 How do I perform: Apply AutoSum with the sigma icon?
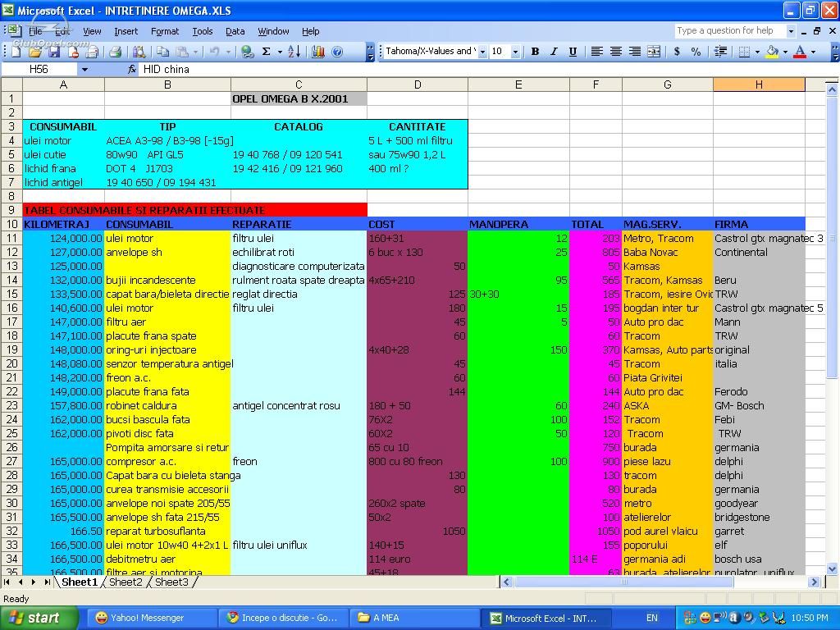tap(267, 52)
